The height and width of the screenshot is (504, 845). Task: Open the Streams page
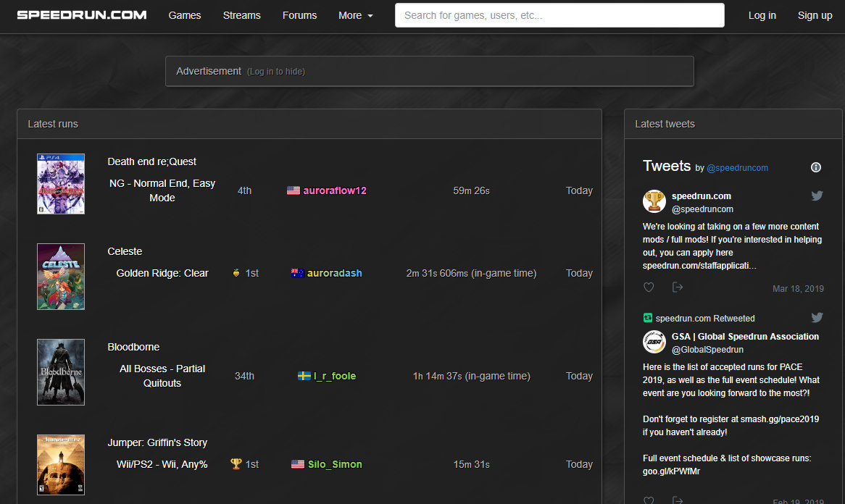tap(241, 16)
